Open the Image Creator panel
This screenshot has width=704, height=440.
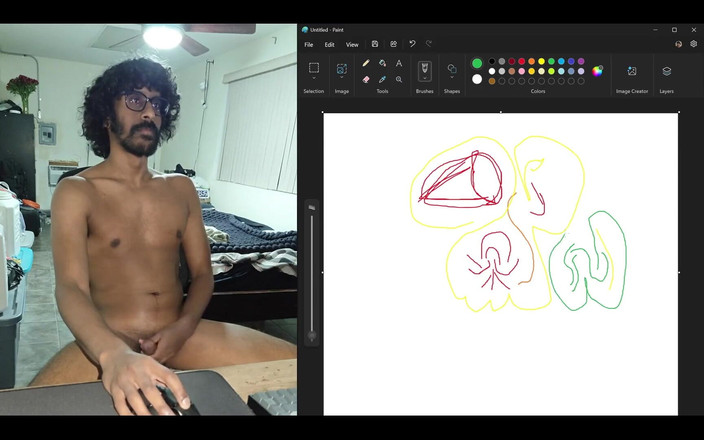(x=632, y=71)
